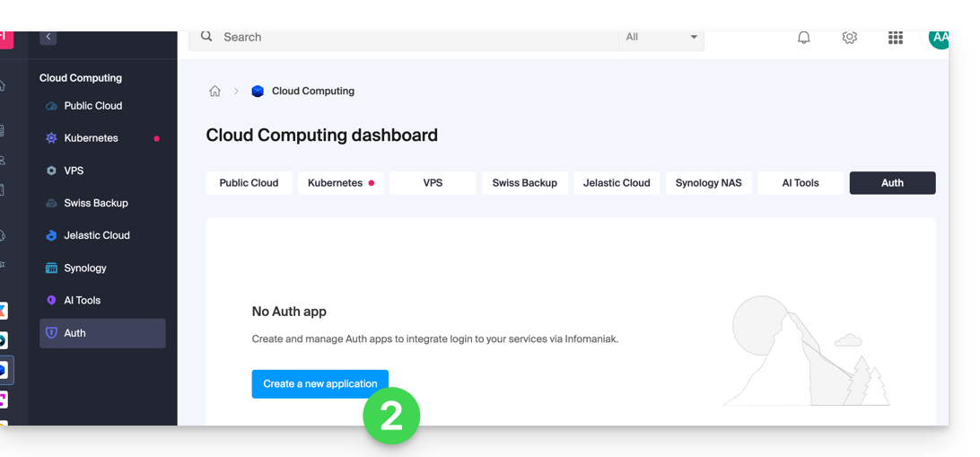
Task: Switch to the Synology NAS tab
Action: pyautogui.click(x=709, y=183)
